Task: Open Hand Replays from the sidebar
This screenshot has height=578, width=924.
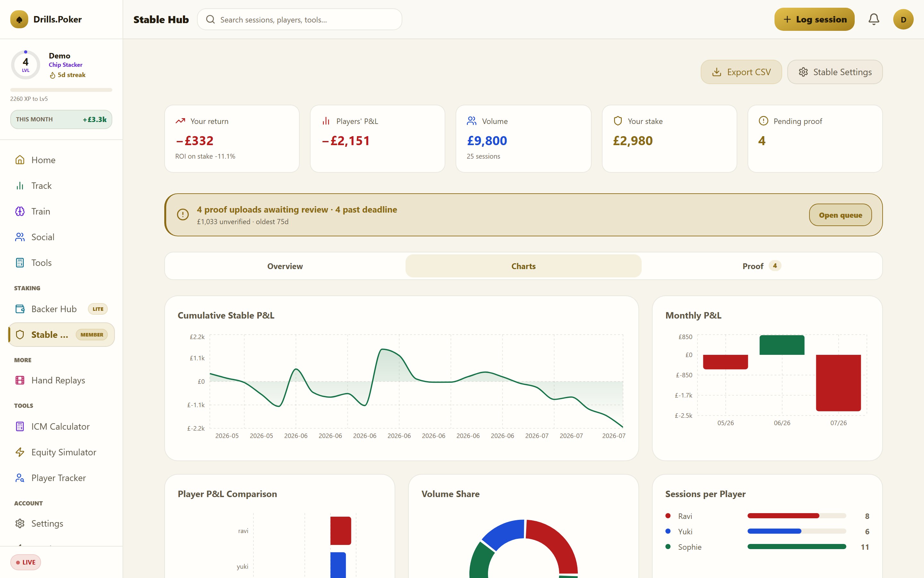Action: pos(61,380)
